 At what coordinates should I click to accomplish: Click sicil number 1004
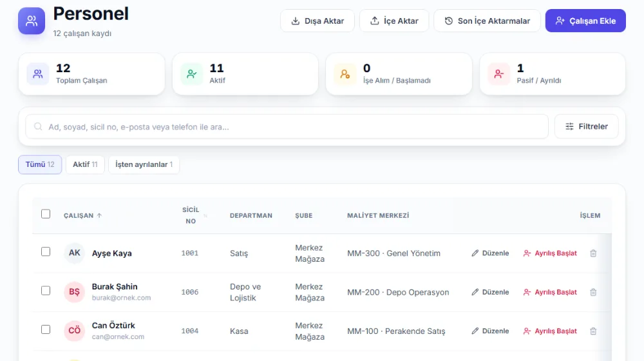coord(190,331)
